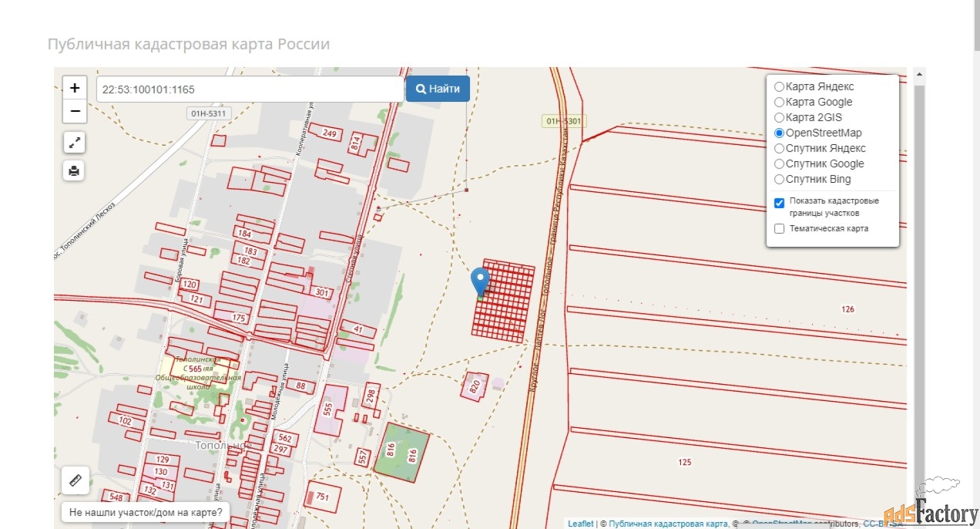Screen dimensions: 980x529
Task: Click parcel label 565 near school
Action: [x=194, y=369]
